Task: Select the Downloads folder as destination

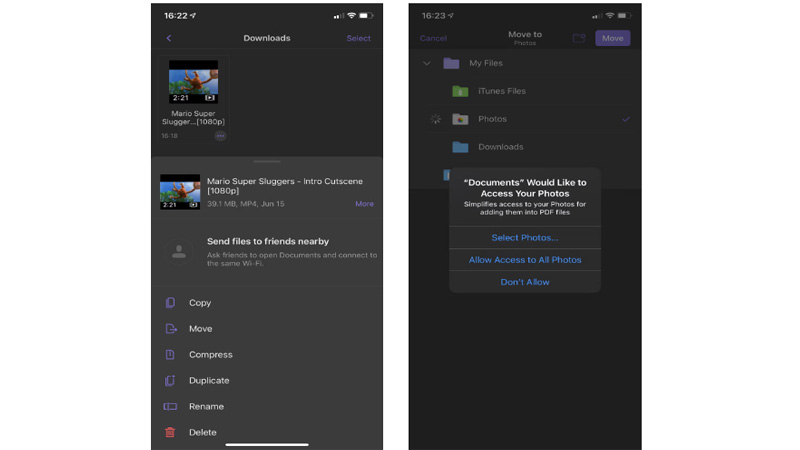Action: point(500,147)
